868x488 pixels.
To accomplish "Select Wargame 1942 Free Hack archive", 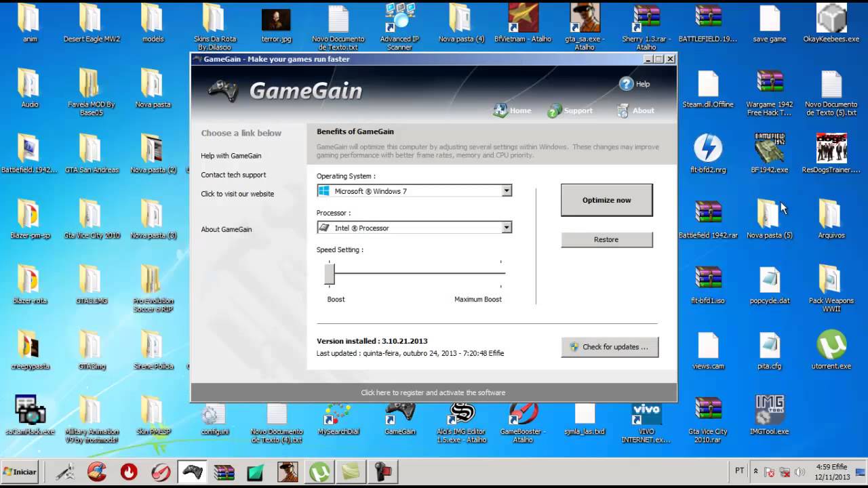I will [770, 92].
